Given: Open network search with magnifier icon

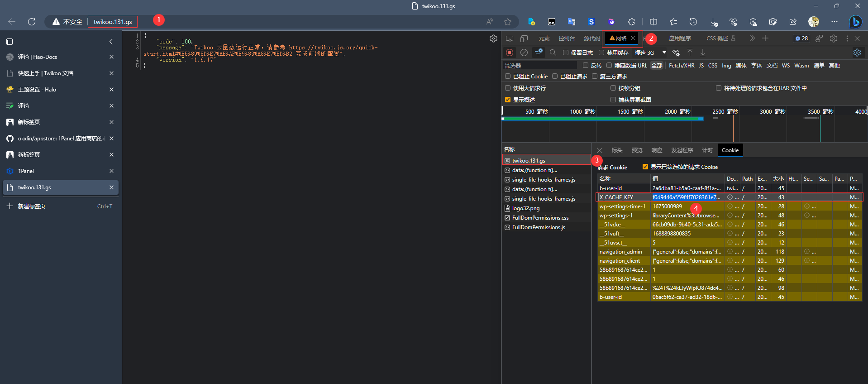Looking at the screenshot, I should tap(553, 53).
